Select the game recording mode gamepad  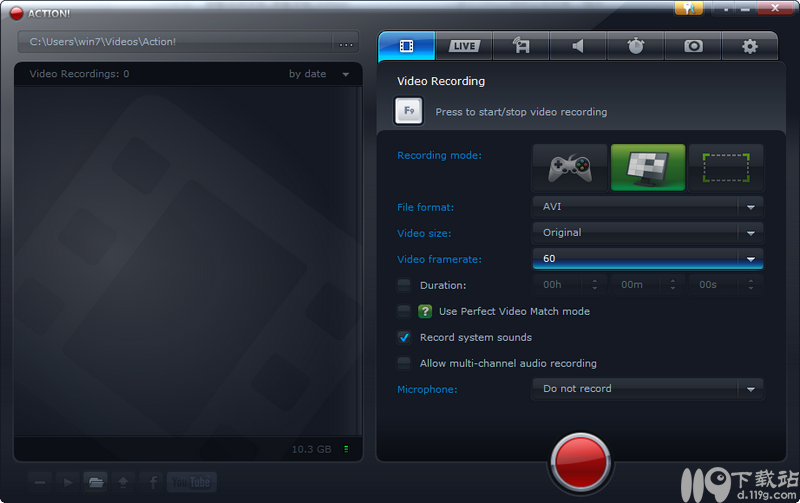(570, 168)
